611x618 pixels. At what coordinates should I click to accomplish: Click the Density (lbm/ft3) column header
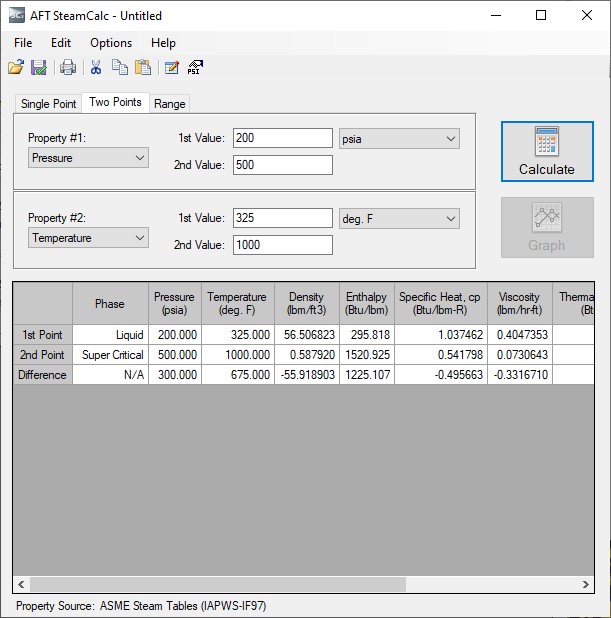point(307,303)
